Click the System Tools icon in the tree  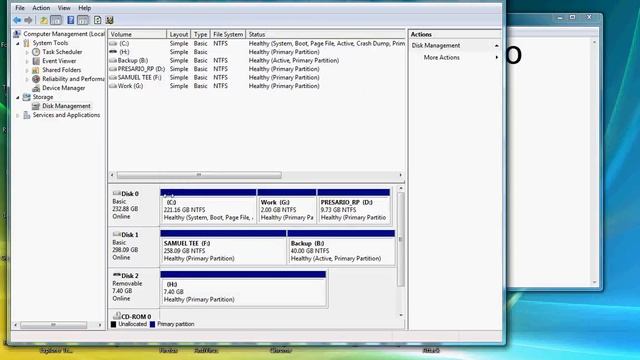[x=27, y=43]
